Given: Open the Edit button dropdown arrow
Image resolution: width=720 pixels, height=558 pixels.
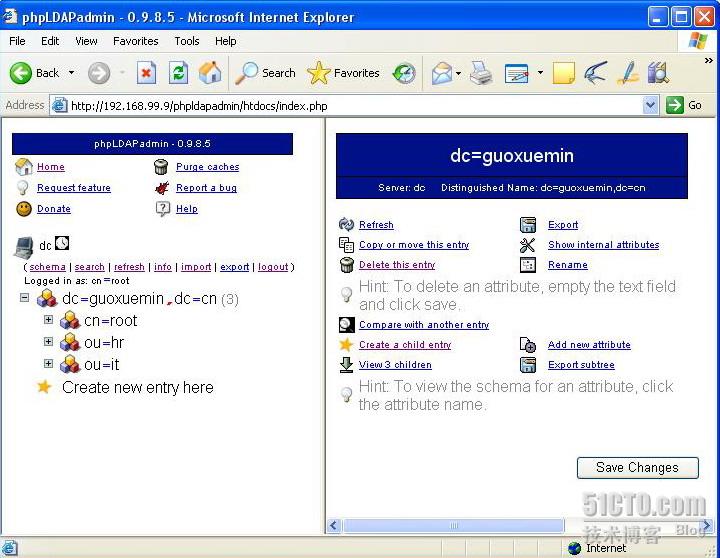Looking at the screenshot, I should tap(540, 73).
